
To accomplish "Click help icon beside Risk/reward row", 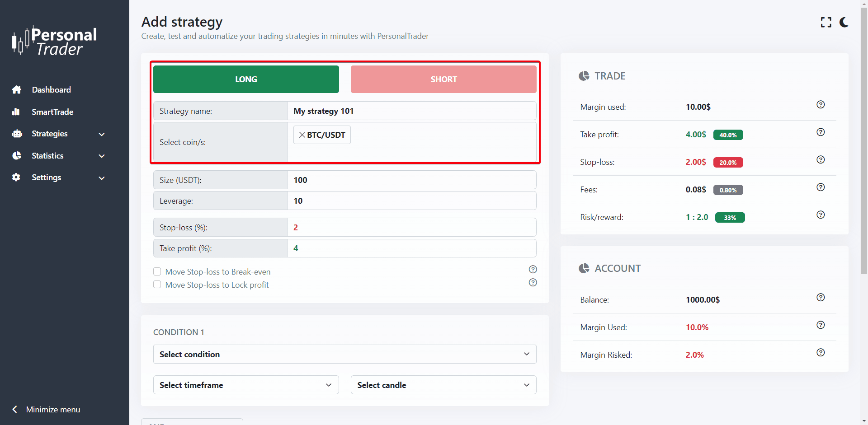I will pos(821,215).
